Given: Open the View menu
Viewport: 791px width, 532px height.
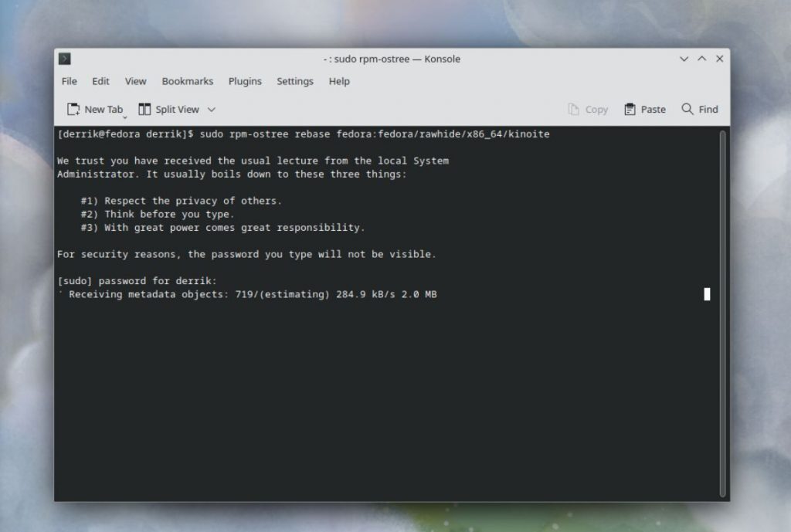Looking at the screenshot, I should (136, 81).
